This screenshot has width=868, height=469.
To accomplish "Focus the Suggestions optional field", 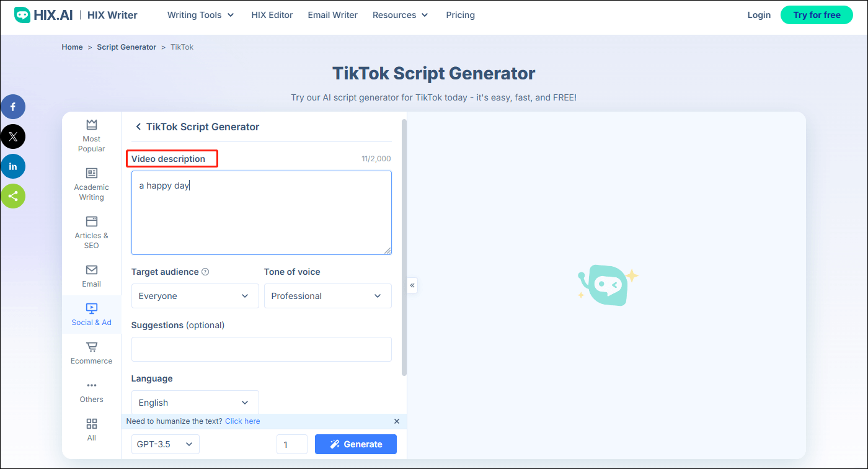I will [262, 349].
